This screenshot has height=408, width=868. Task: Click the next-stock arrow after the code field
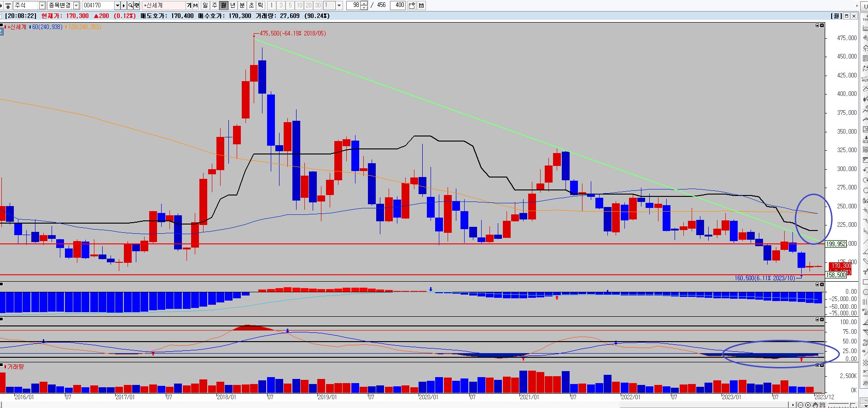[x=124, y=5]
